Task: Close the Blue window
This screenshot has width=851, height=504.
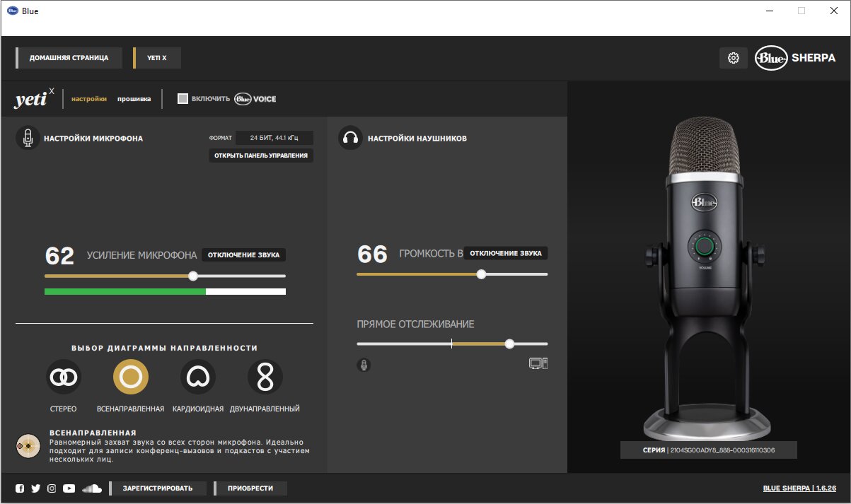Action: [834, 11]
